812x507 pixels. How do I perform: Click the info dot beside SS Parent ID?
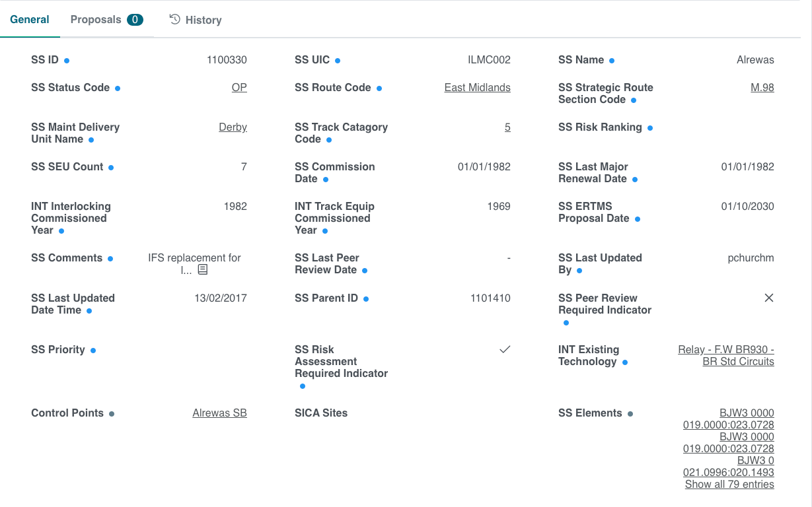[x=366, y=299]
